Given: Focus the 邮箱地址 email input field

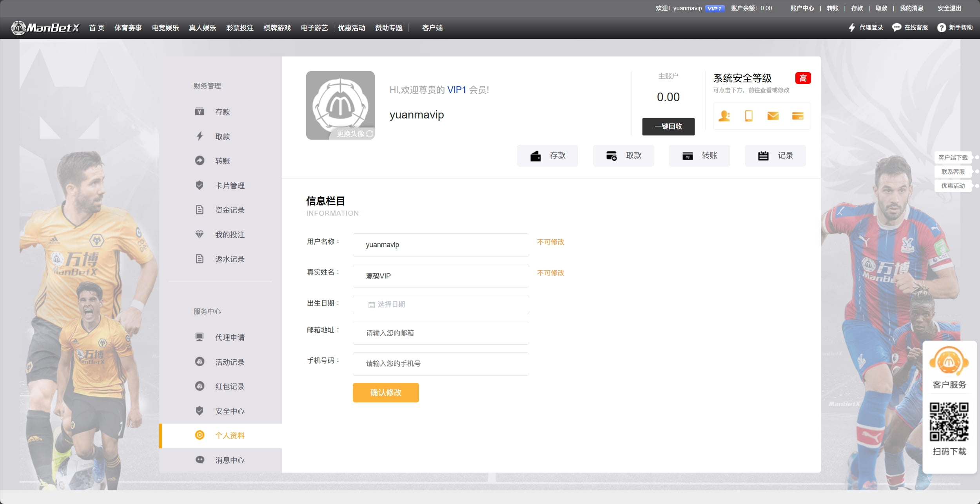Looking at the screenshot, I should (x=441, y=333).
